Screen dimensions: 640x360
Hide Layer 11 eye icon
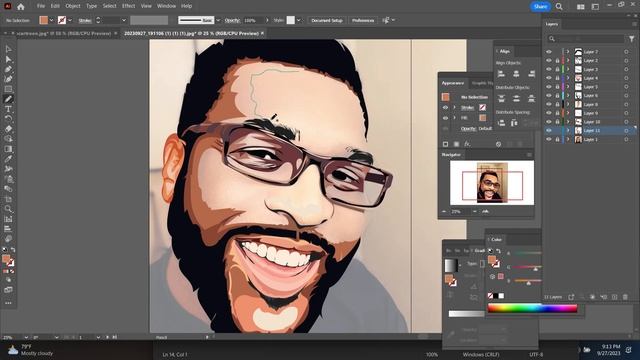coord(549,131)
